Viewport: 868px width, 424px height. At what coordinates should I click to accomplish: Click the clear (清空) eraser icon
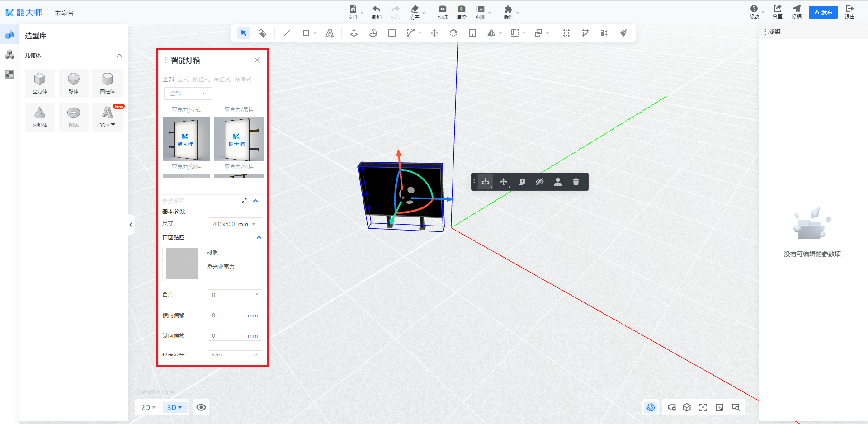(415, 12)
